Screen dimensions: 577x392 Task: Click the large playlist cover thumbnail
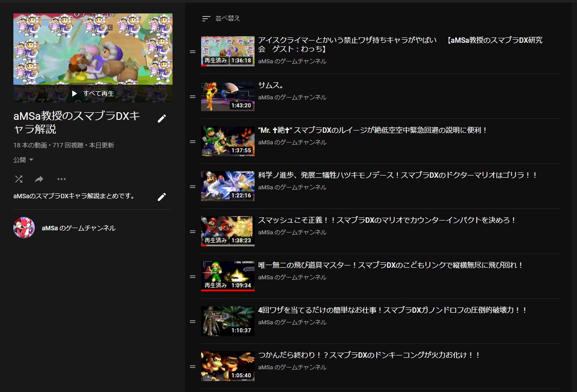click(x=93, y=58)
